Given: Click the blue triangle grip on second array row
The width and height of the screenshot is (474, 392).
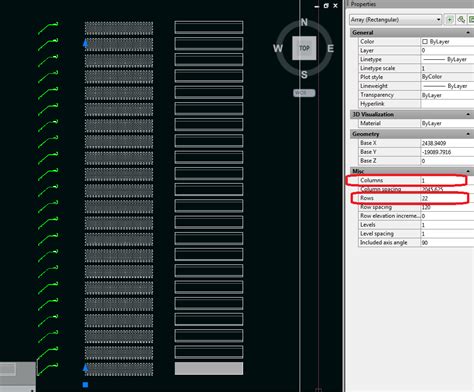Looking at the screenshot, I should 86,43.
